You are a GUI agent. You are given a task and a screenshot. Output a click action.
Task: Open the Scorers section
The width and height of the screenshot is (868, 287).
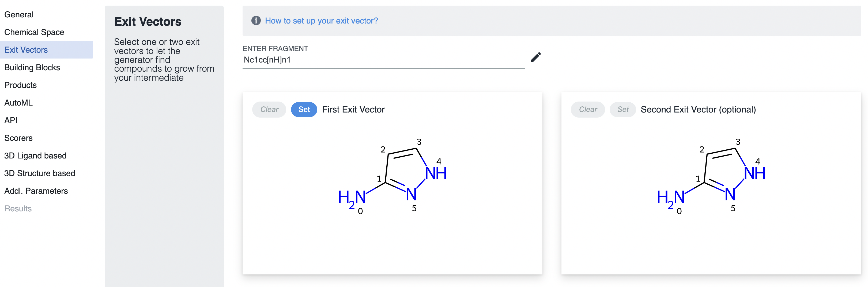pyautogui.click(x=18, y=138)
